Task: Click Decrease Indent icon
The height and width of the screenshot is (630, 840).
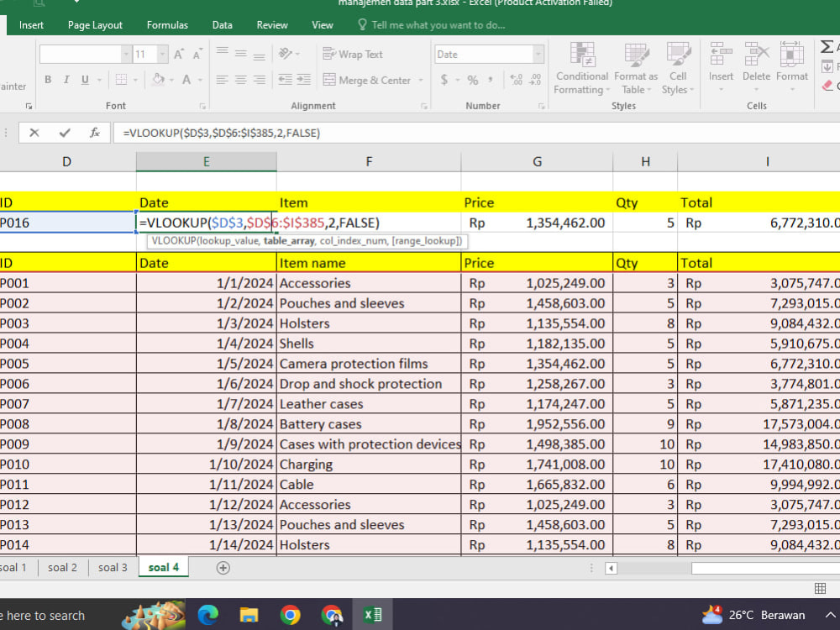Action: pos(285,80)
